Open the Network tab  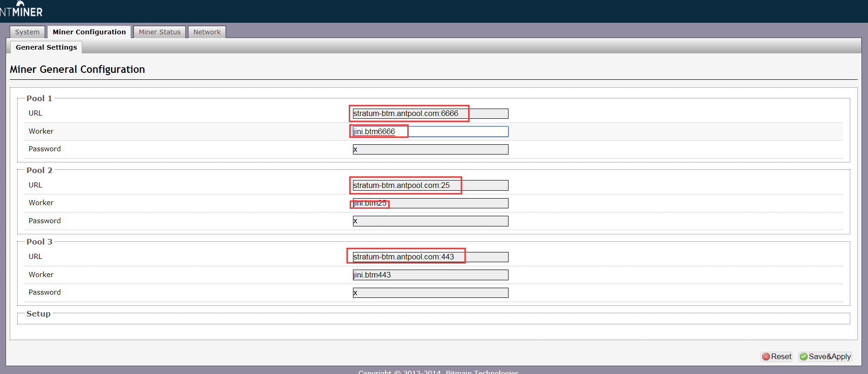pos(207,32)
